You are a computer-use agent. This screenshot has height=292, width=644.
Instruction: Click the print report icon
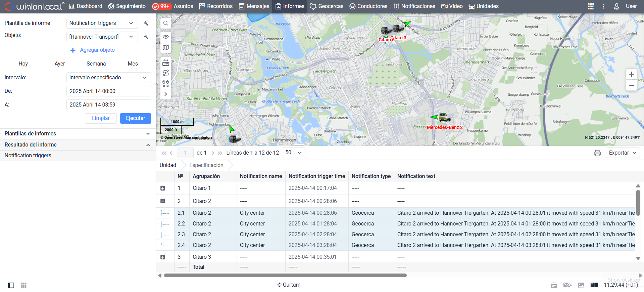597,153
